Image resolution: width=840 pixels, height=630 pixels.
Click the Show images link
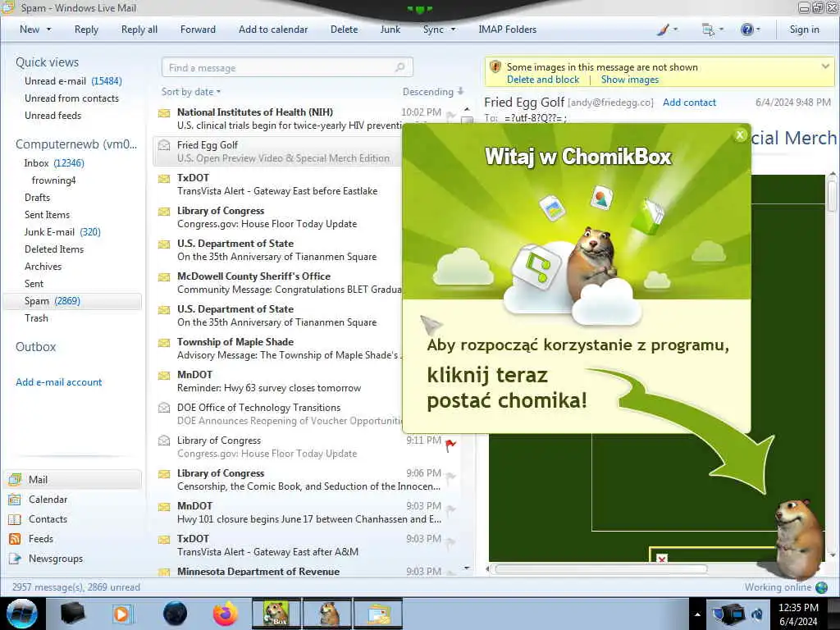(630, 80)
